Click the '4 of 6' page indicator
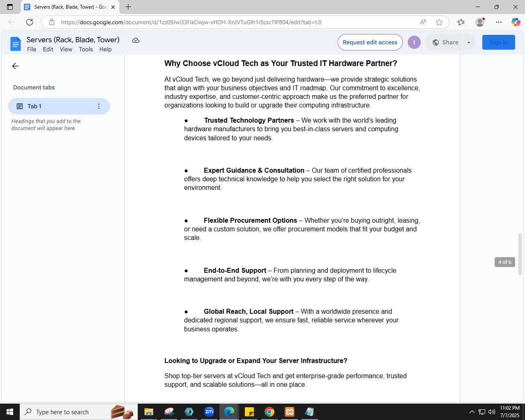The width and height of the screenshot is (525, 420). coord(505,262)
